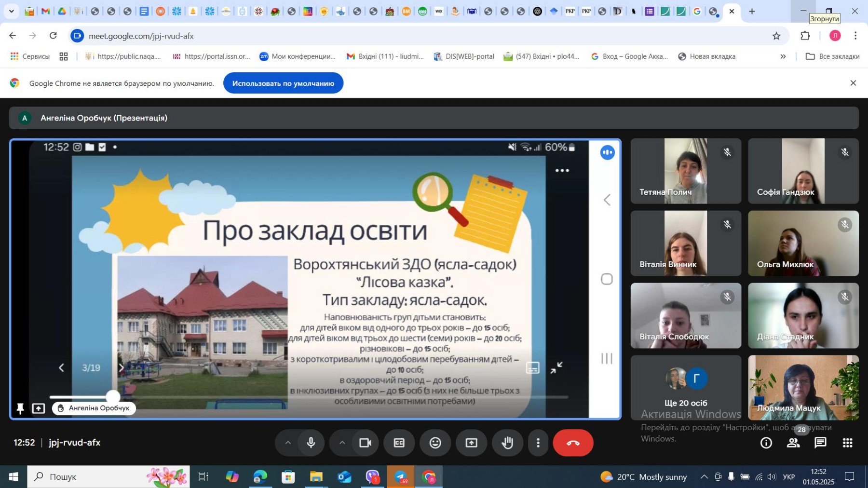Image resolution: width=868 pixels, height=488 pixels.
Task: Show the participants list
Action: (793, 443)
